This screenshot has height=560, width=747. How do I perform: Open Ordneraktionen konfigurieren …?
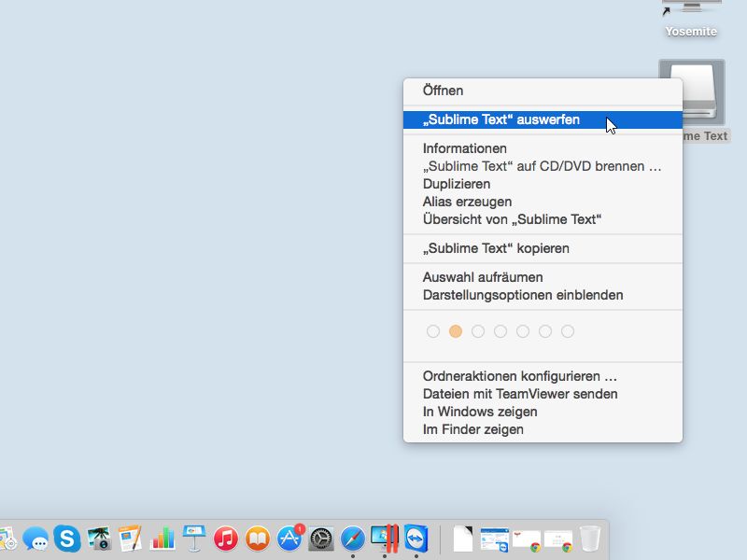543,376
